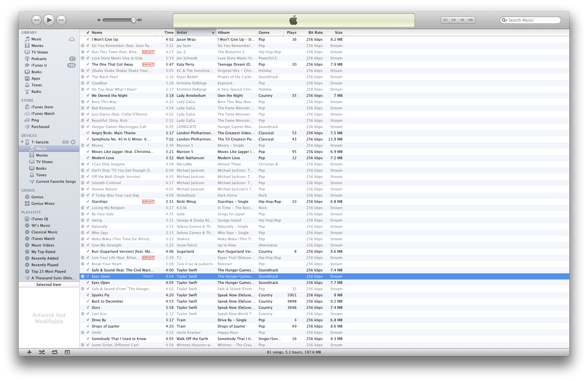Image resolution: width=588 pixels, height=382 pixels.
Task: Uncheck the Sparks Fly song
Action: [88, 295]
